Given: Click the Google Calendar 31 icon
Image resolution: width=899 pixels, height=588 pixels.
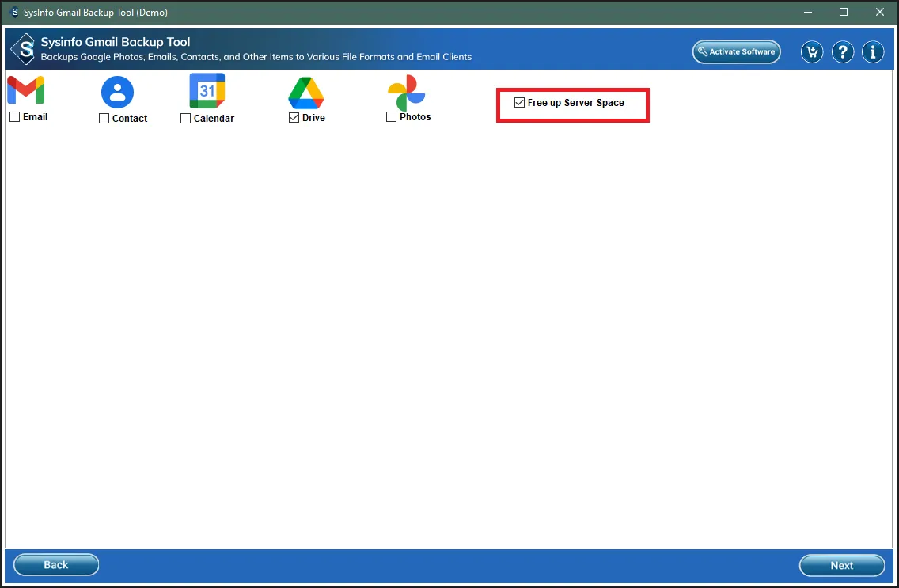Looking at the screenshot, I should (x=207, y=90).
